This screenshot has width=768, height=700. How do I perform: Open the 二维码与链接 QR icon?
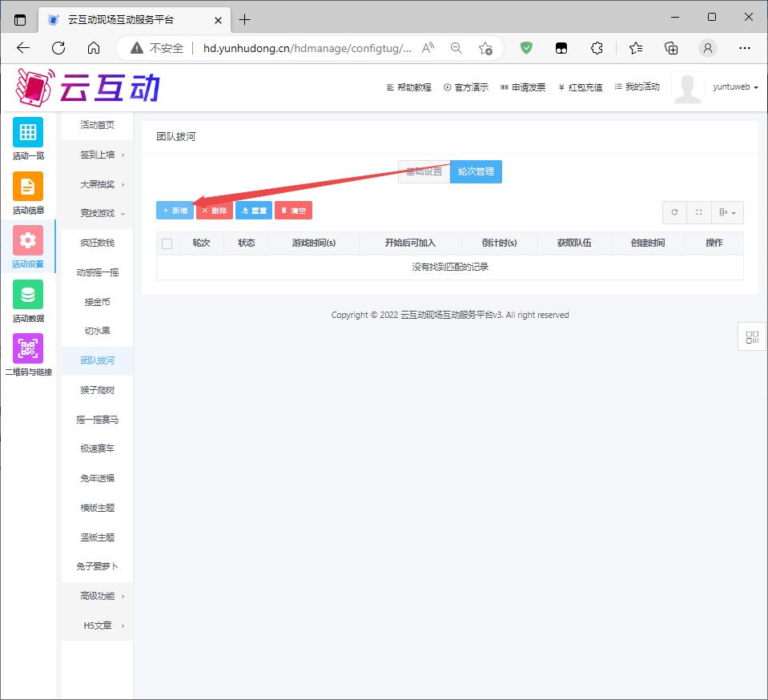(28, 349)
